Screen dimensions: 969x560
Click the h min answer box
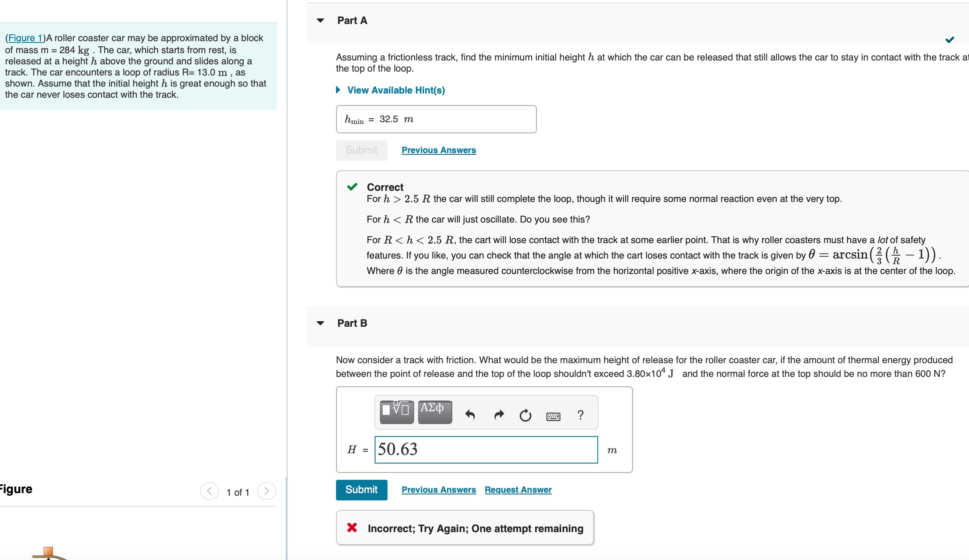pyautogui.click(x=436, y=119)
